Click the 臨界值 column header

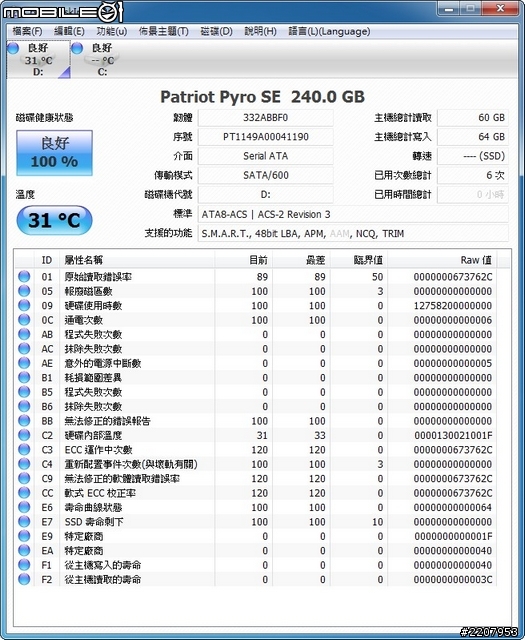359,260
